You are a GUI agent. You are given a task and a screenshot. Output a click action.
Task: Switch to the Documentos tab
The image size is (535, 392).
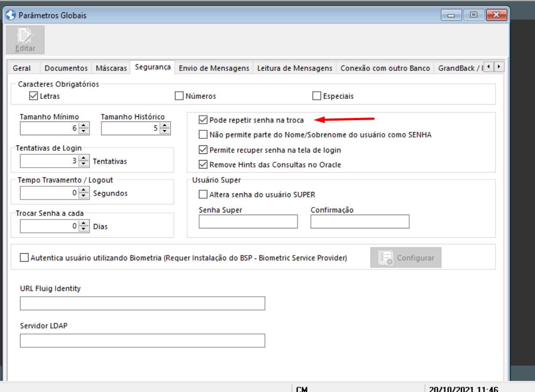66,68
